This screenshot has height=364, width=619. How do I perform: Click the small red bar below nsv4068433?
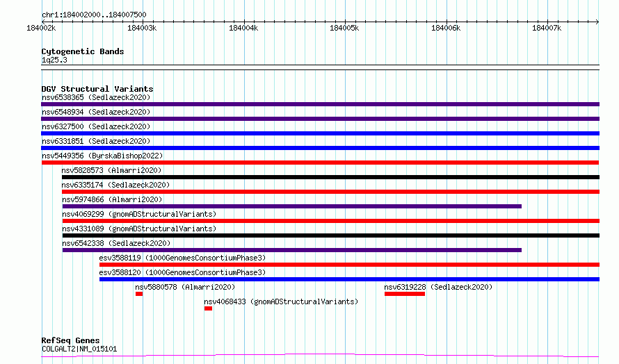tap(209, 308)
